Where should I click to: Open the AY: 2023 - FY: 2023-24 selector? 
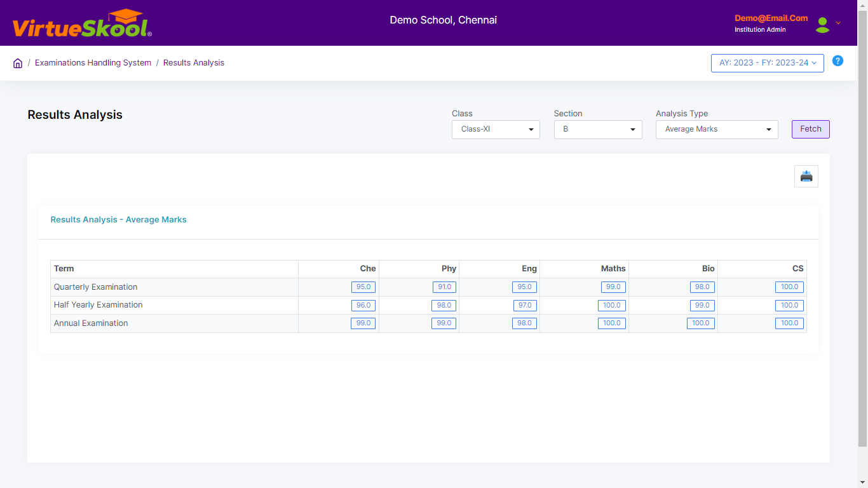pyautogui.click(x=768, y=63)
